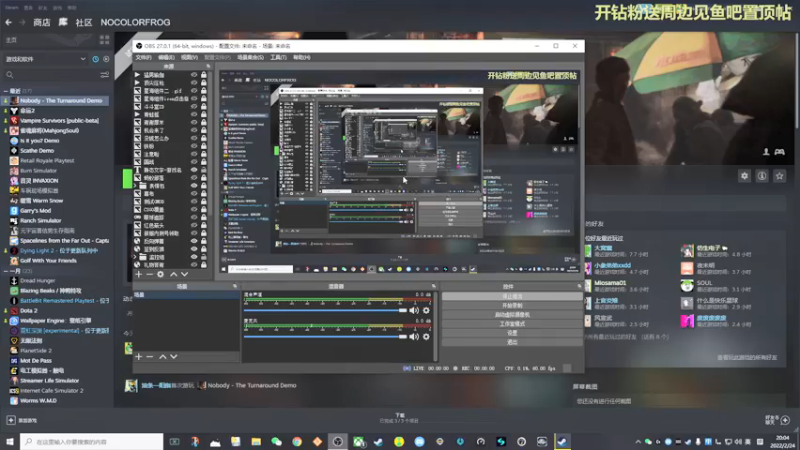Screen dimensions: 800x450
Task: Adjust the upper mixer channel volume slider
Action: 325,311
